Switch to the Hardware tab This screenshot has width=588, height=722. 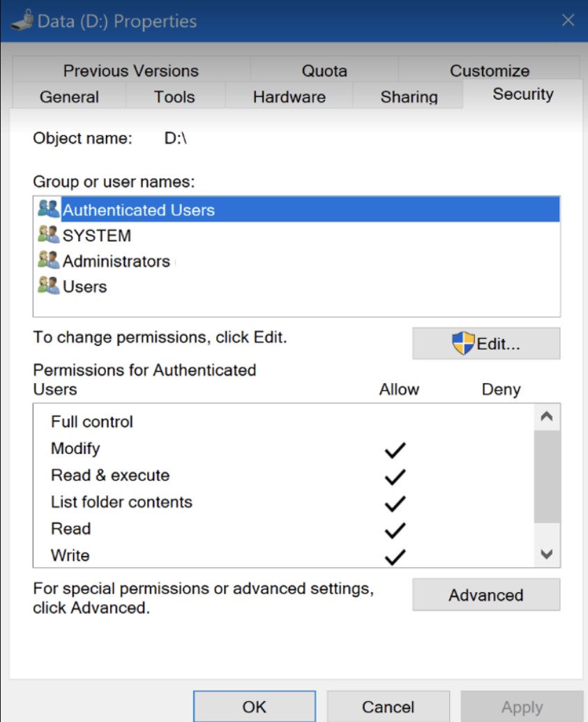[289, 97]
